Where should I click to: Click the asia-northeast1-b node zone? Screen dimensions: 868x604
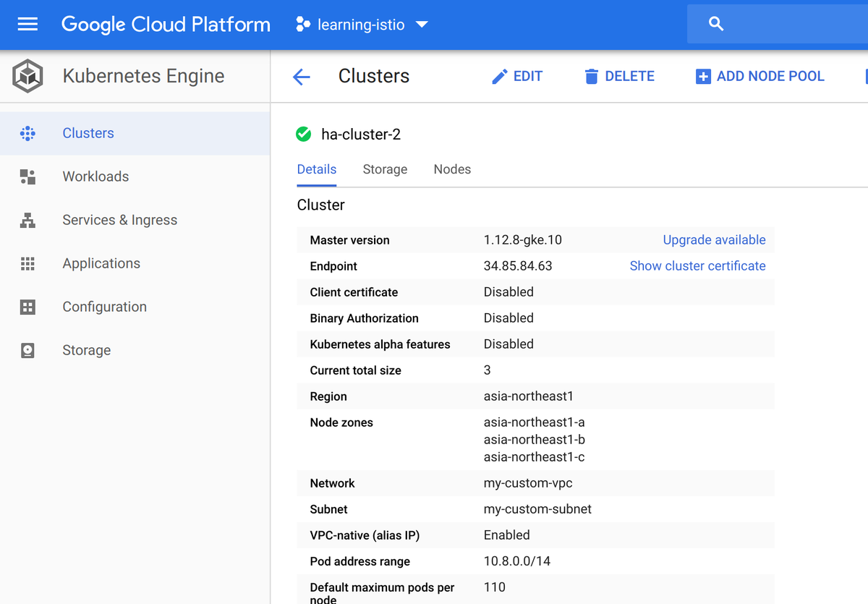point(535,440)
